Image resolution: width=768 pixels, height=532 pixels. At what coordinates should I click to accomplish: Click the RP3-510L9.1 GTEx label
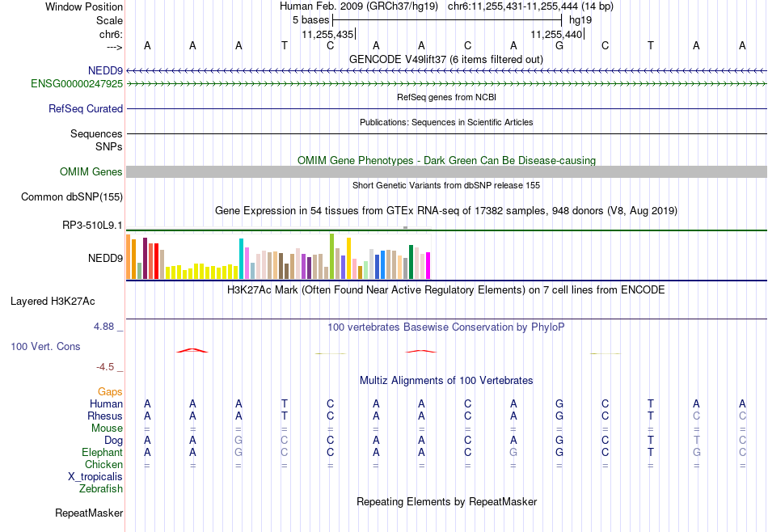(92, 226)
